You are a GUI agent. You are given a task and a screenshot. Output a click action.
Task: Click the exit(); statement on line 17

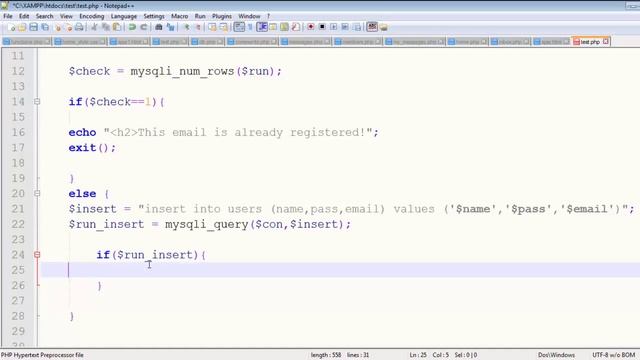pyautogui.click(x=92, y=148)
